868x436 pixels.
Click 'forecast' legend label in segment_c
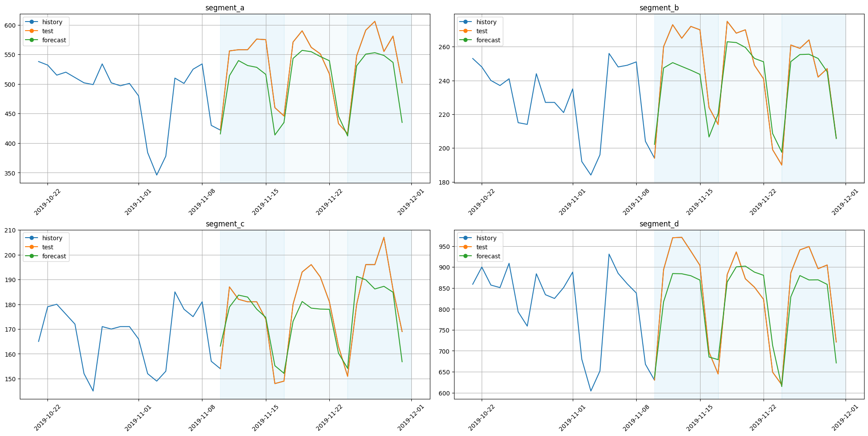(54, 256)
